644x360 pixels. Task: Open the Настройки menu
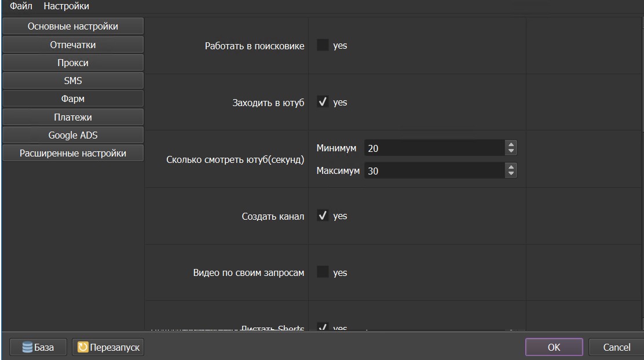coord(66,6)
